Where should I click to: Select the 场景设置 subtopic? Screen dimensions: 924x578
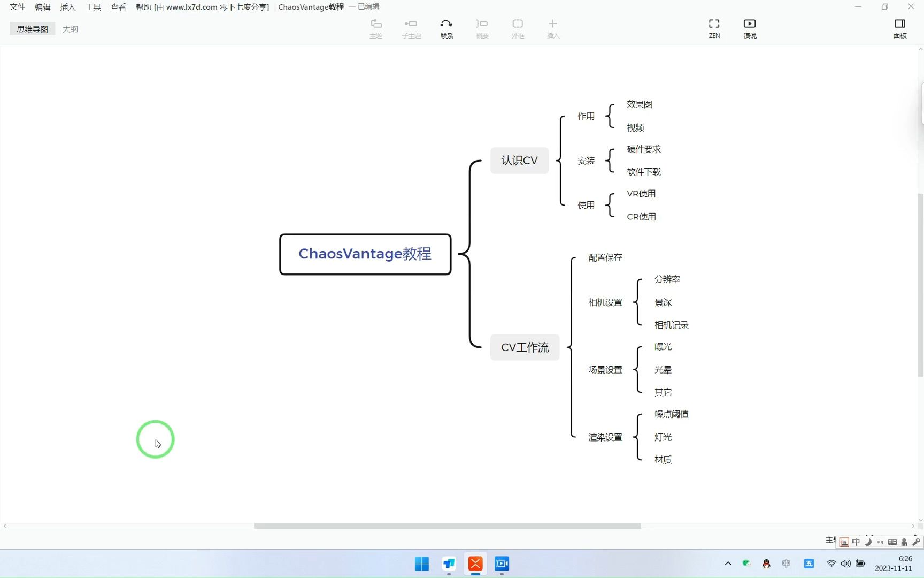pos(605,370)
